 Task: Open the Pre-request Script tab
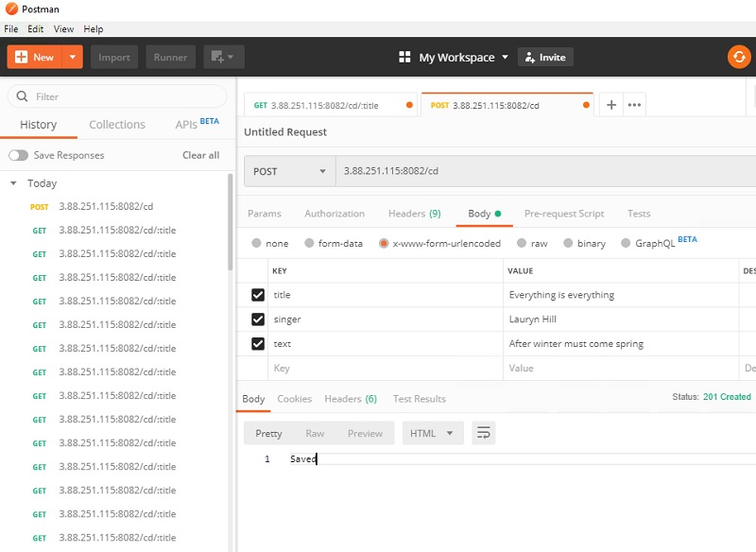click(x=564, y=214)
